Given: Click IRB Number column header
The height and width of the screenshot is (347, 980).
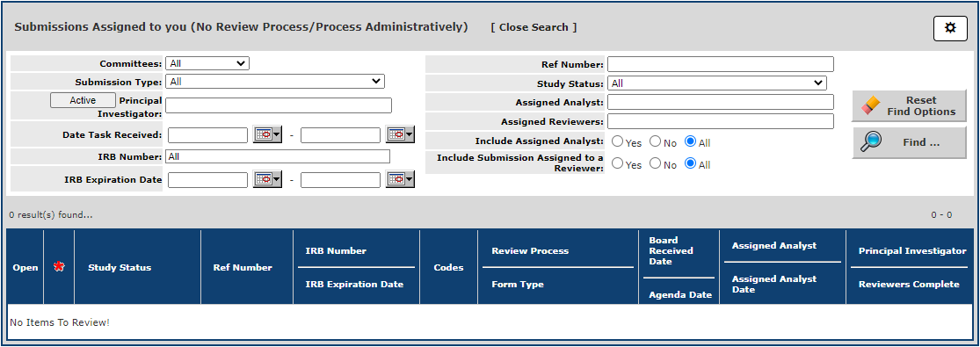Looking at the screenshot, I should [336, 250].
